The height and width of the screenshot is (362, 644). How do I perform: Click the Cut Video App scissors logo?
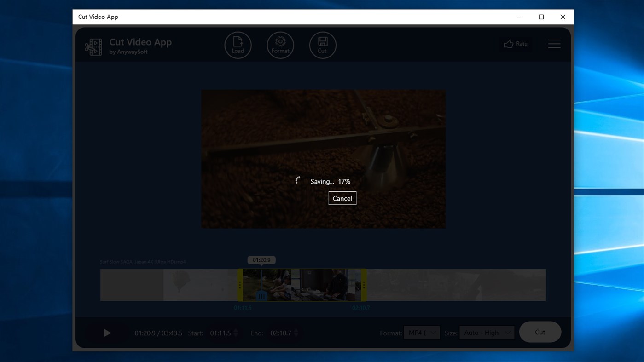(x=93, y=46)
